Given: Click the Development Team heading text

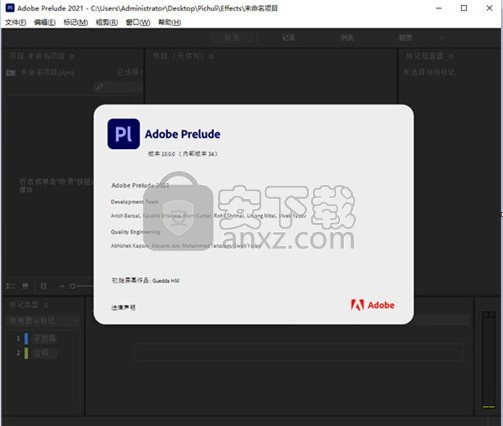Looking at the screenshot, I should click(x=134, y=202).
